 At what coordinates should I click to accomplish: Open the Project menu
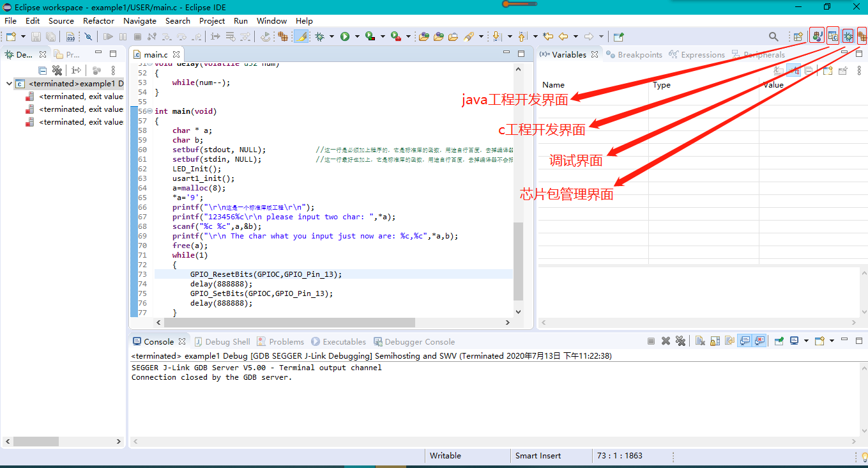(x=212, y=20)
